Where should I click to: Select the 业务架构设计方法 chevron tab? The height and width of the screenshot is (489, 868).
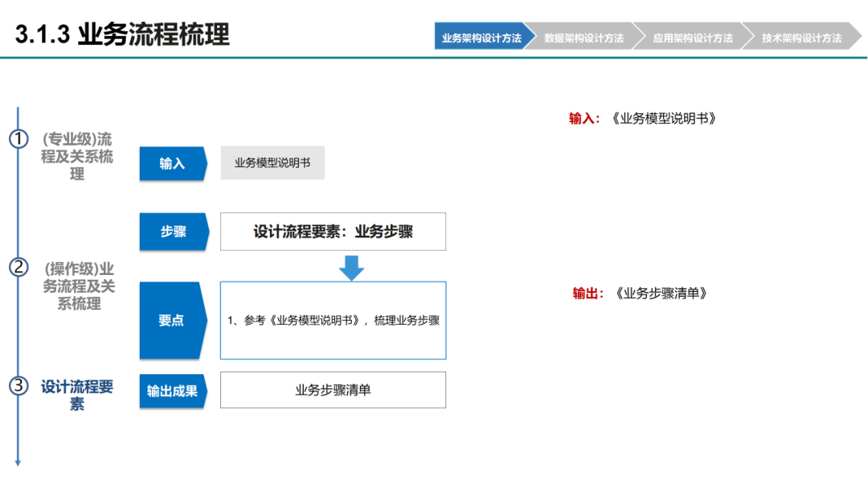(x=481, y=37)
